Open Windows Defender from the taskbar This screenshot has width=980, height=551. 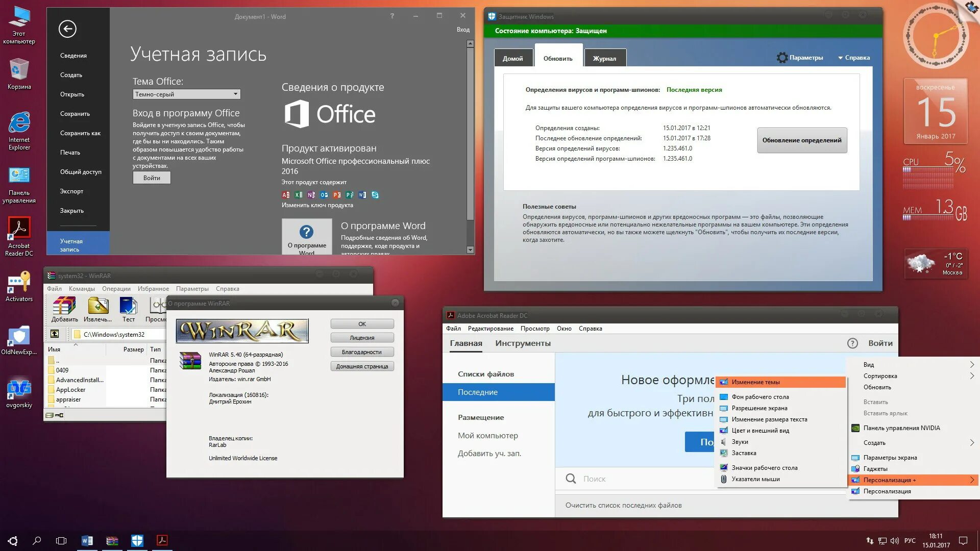pyautogui.click(x=137, y=541)
